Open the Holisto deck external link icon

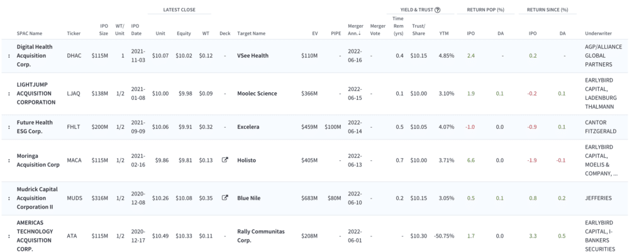point(225,160)
